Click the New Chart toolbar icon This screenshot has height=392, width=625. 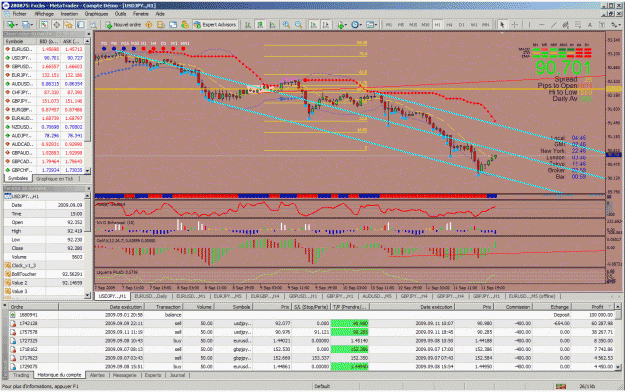[10, 25]
